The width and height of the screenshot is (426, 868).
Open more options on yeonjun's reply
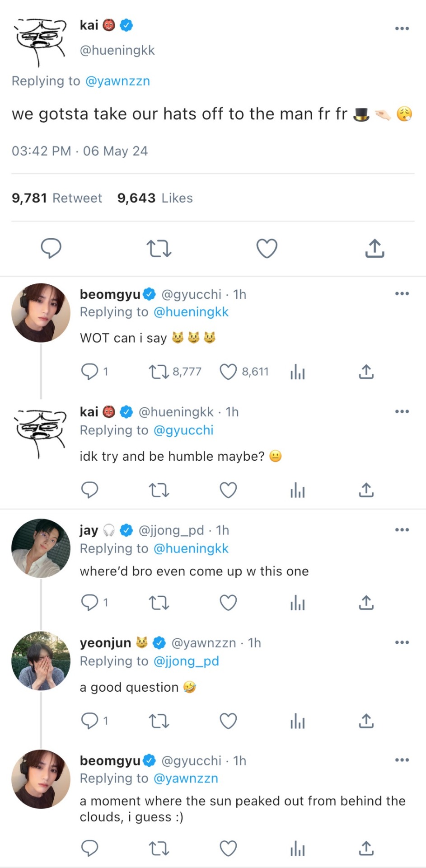pyautogui.click(x=402, y=642)
